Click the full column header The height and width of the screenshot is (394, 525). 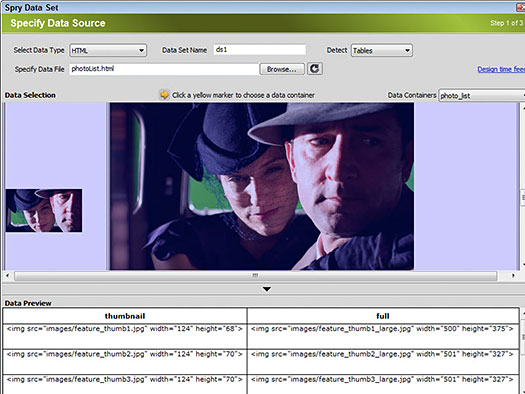tap(383, 316)
